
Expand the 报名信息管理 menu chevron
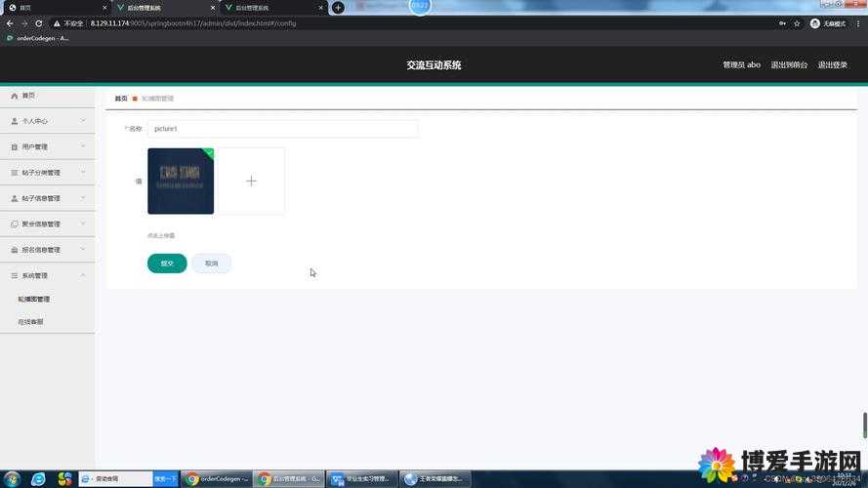click(x=82, y=250)
